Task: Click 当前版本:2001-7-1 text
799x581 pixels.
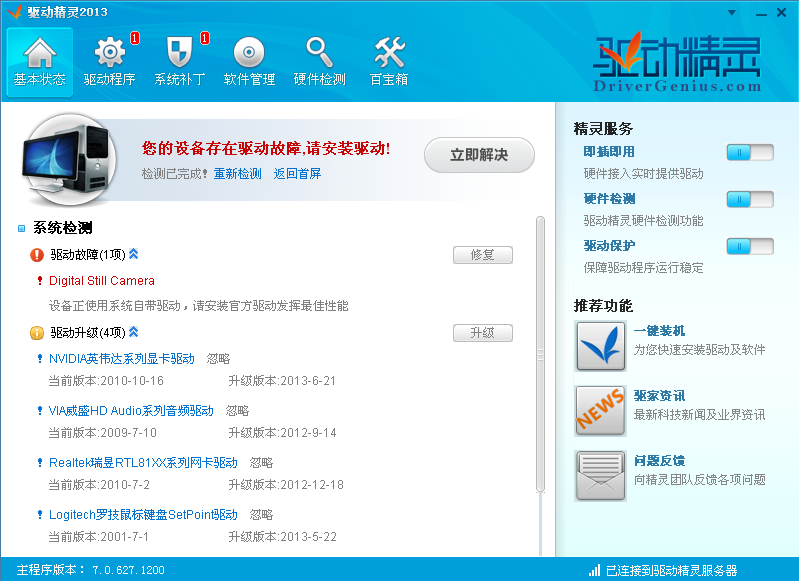Action: tap(98, 537)
